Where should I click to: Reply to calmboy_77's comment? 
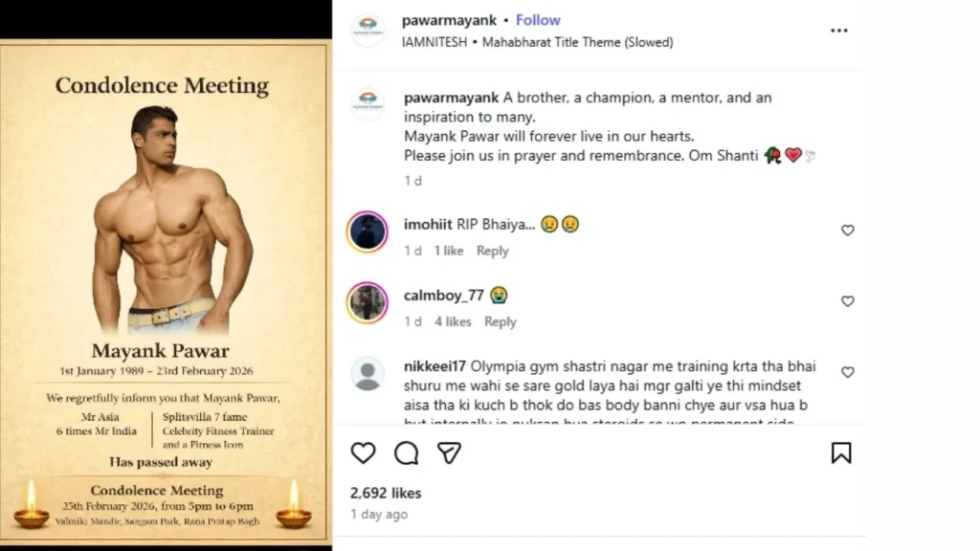[x=500, y=321]
